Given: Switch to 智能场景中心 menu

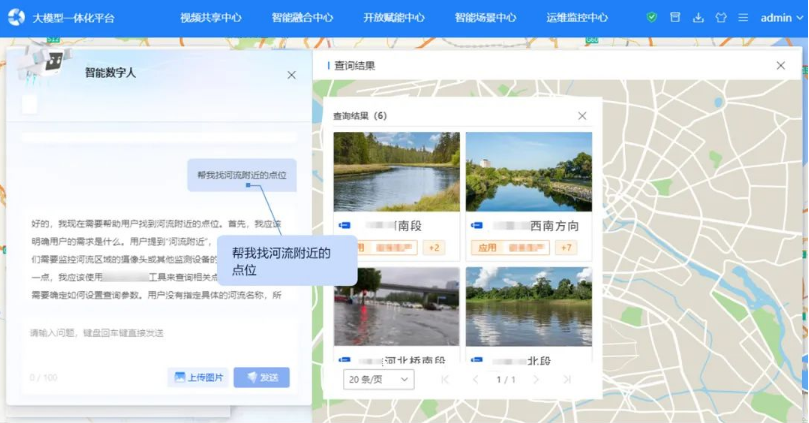Looking at the screenshot, I should 485,17.
